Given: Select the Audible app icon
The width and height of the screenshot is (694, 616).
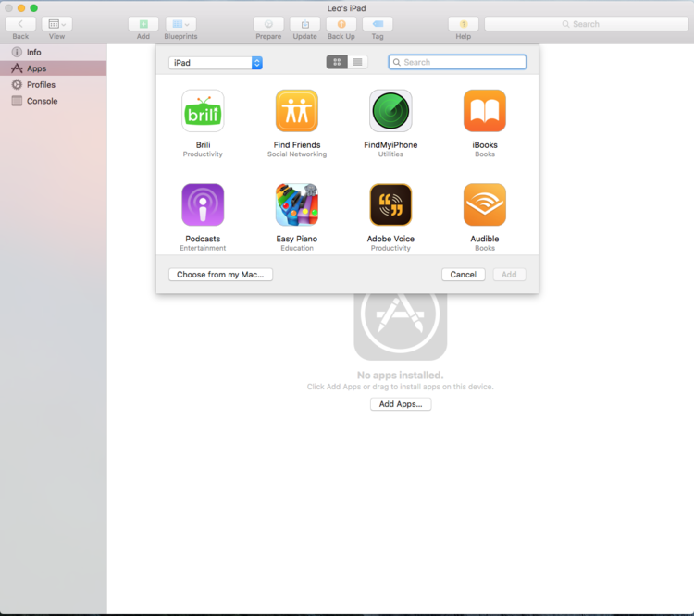Looking at the screenshot, I should pos(485,204).
